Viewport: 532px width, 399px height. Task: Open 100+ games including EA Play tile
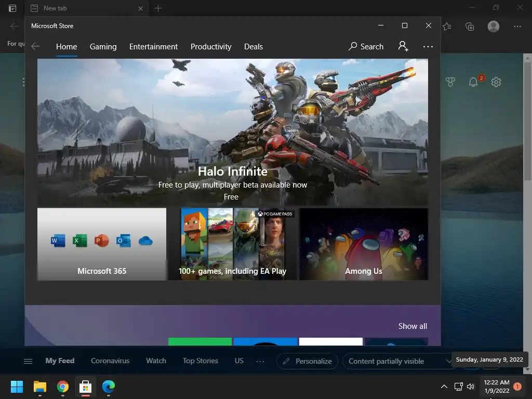[233, 244]
